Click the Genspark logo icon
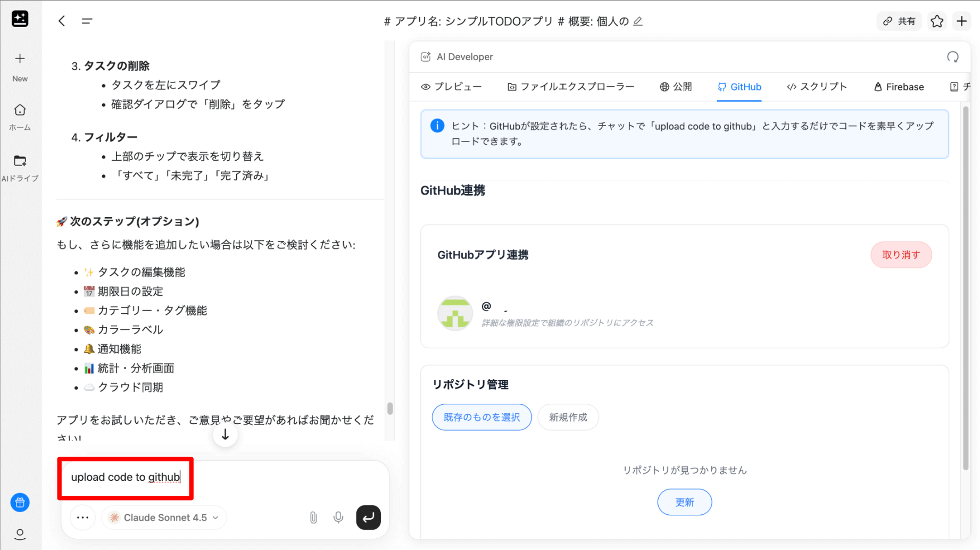Viewport: 980px width, 550px height. click(x=20, y=19)
